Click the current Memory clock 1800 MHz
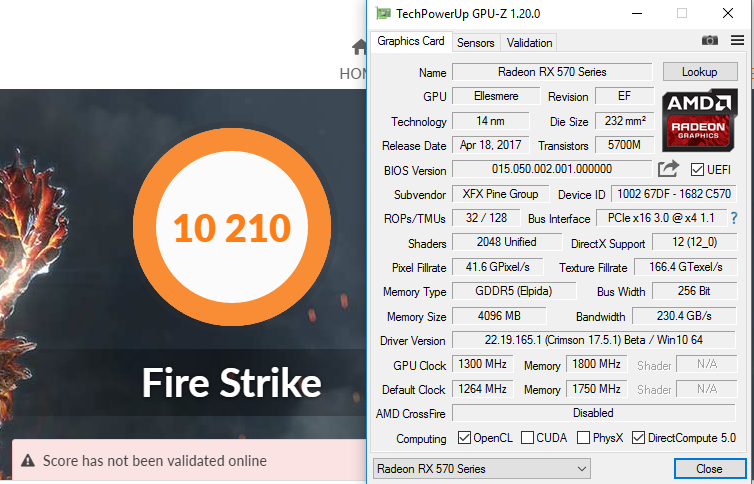This screenshot has width=754, height=484. click(597, 364)
